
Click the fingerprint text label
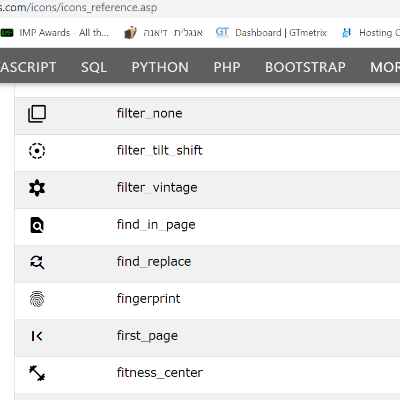click(148, 299)
